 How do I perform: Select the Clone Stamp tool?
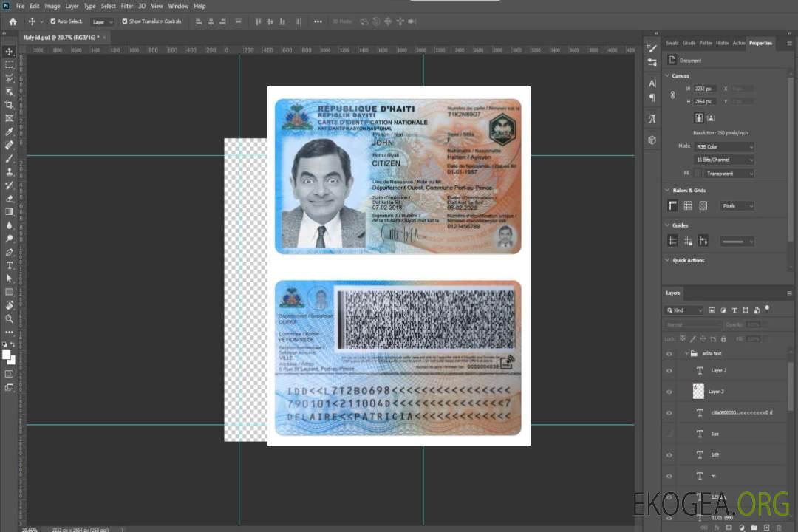click(10, 171)
